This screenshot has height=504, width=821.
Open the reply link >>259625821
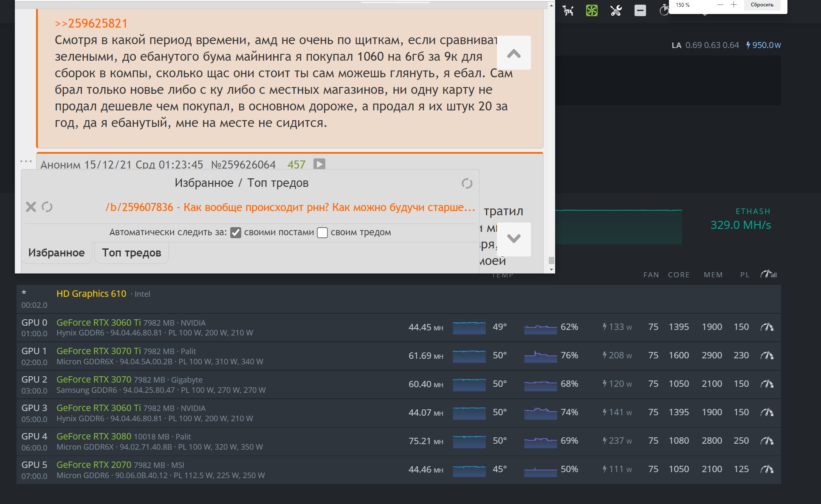tap(91, 23)
